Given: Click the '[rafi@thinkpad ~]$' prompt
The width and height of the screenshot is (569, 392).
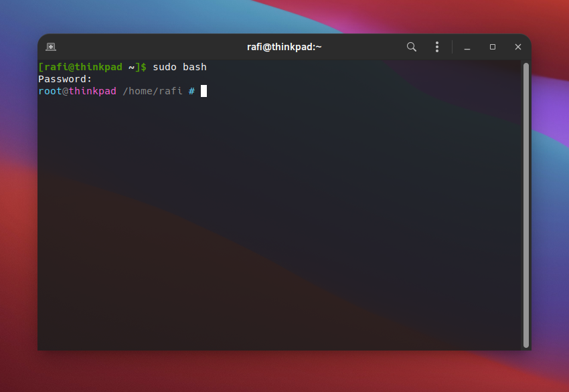Looking at the screenshot, I should point(92,67).
